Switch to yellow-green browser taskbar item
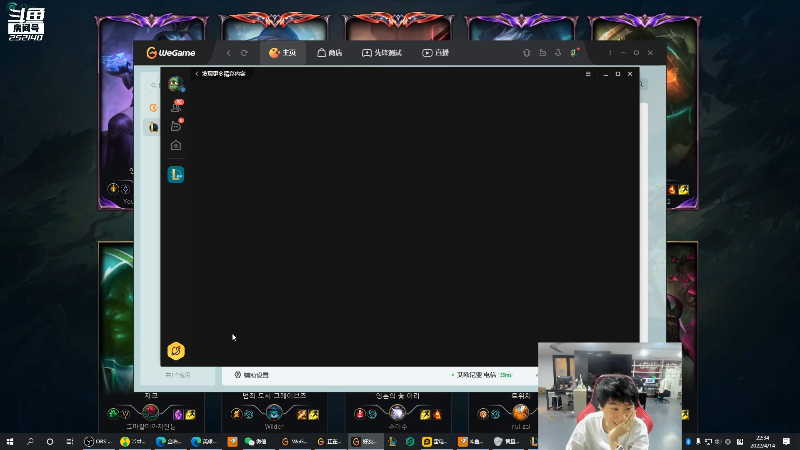Image resolution: width=800 pixels, height=450 pixels. (134, 441)
